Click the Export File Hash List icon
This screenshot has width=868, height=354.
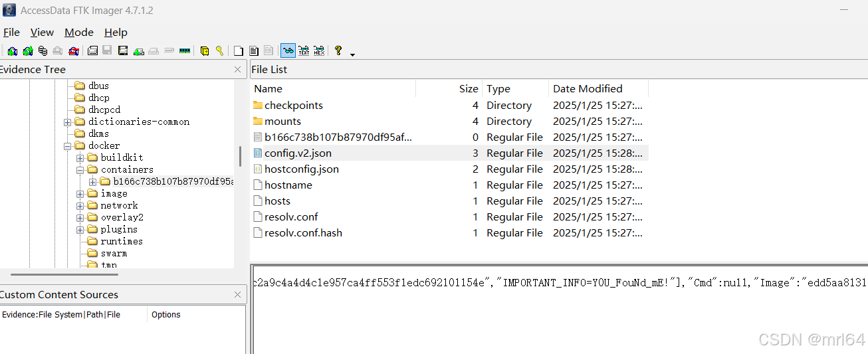click(x=253, y=50)
